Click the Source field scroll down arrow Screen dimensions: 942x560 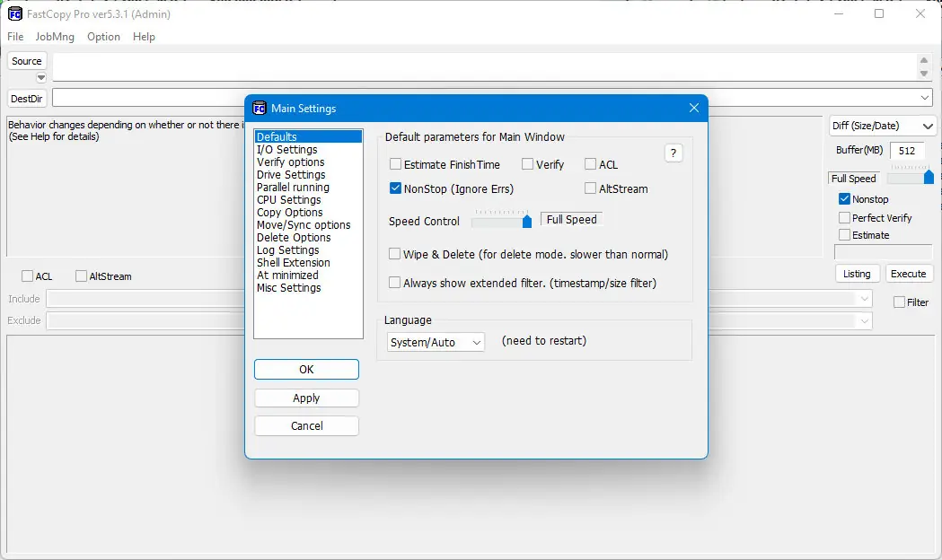tap(924, 74)
